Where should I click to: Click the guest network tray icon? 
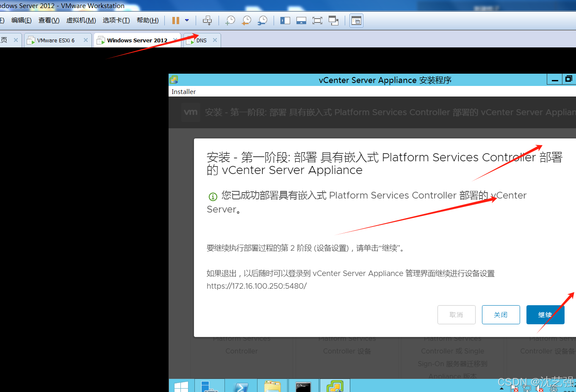pyautogui.click(x=527, y=389)
